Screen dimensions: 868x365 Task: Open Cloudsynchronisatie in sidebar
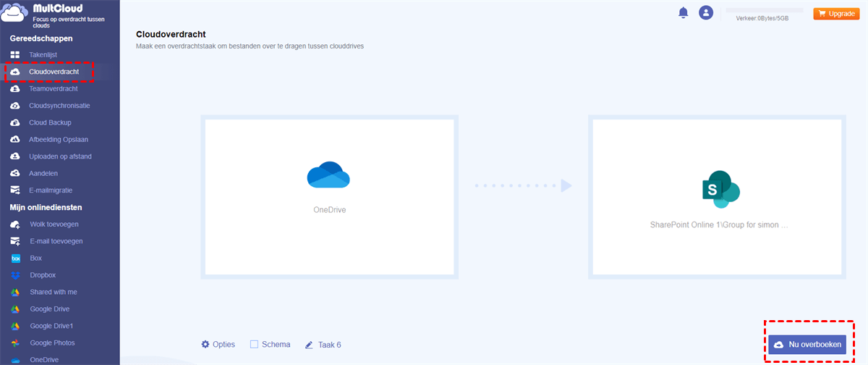point(59,105)
